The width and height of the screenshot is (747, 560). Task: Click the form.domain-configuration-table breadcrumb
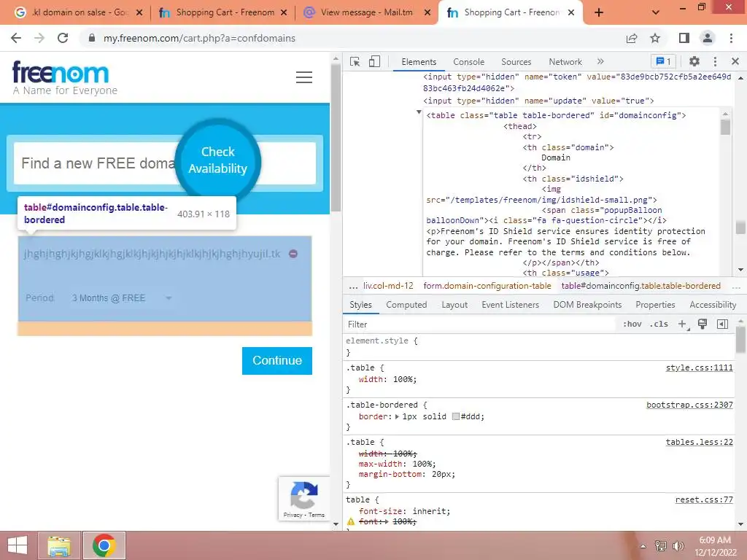[x=487, y=286]
